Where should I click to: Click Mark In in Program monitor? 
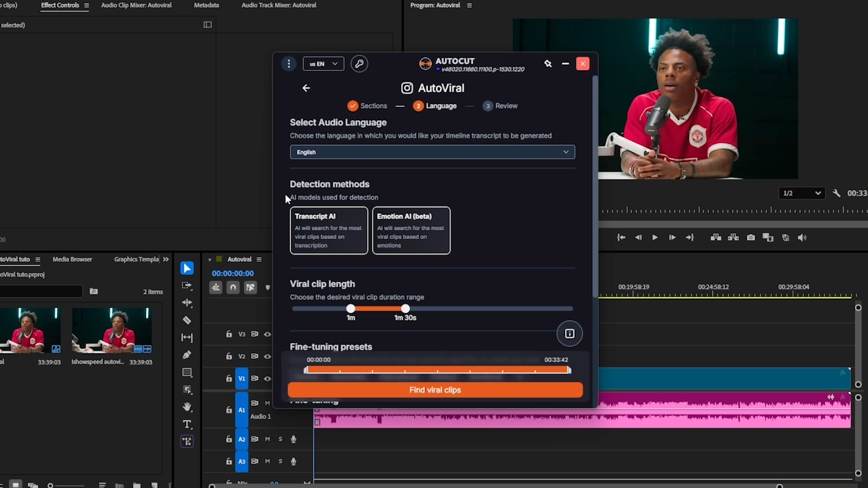tap(621, 238)
